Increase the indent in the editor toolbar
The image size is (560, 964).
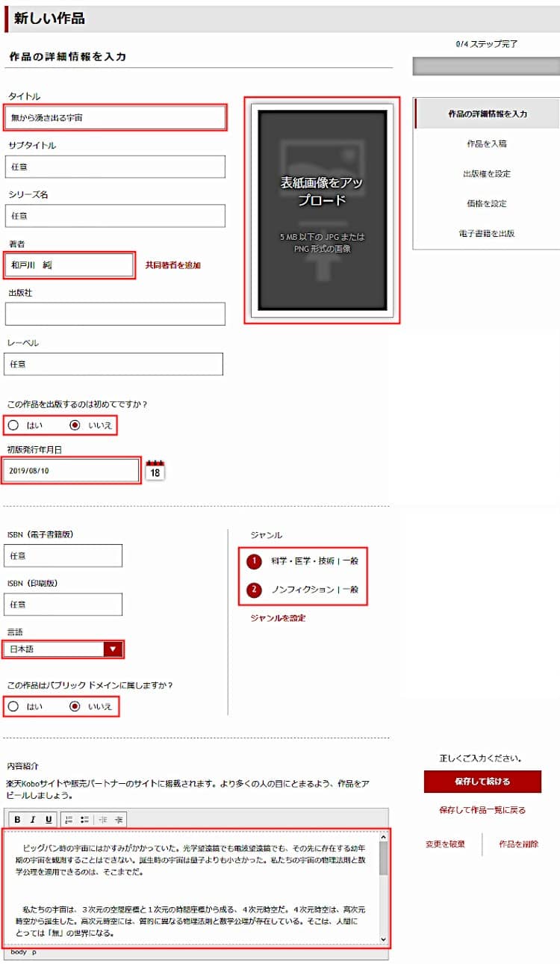pos(119,819)
